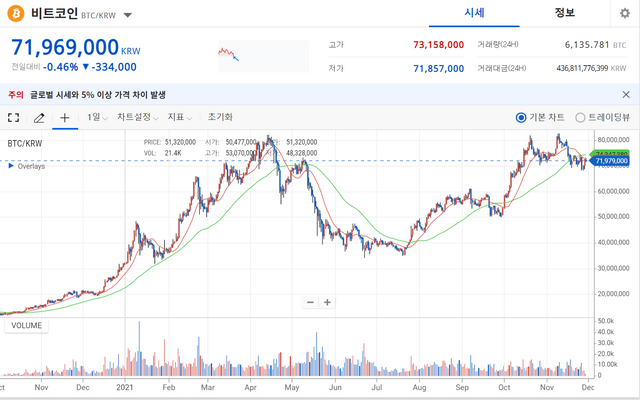Select the 기본 차트 radio button

point(521,118)
